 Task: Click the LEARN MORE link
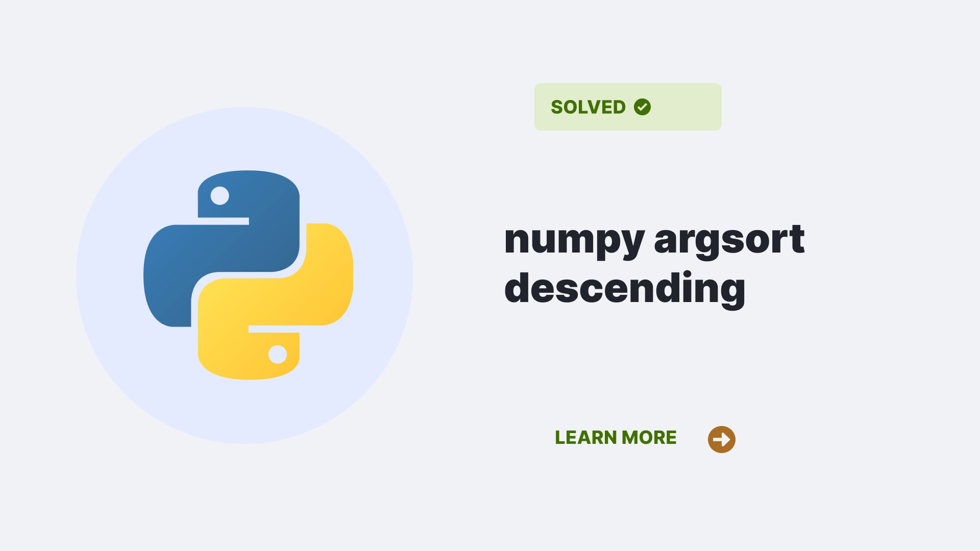pyautogui.click(x=615, y=438)
